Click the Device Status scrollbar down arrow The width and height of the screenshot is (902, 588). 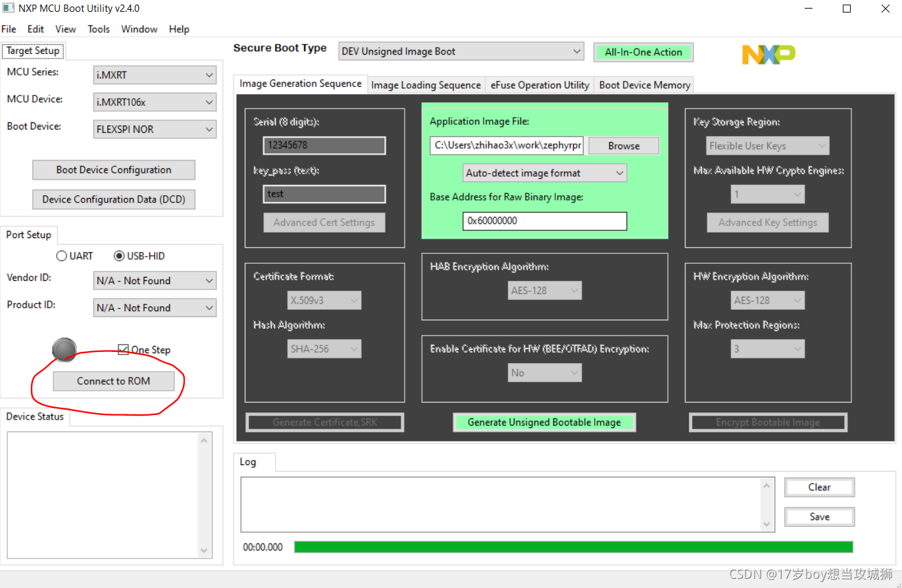[204, 551]
